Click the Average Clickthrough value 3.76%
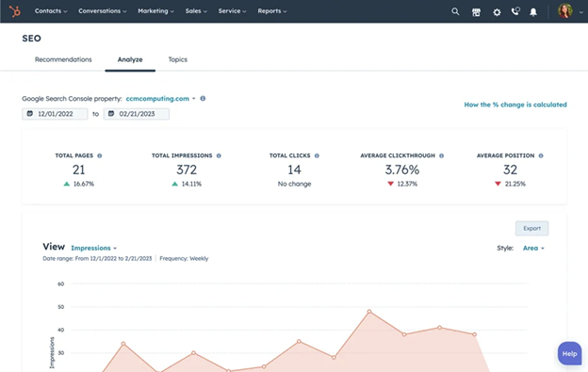588x372 pixels. (x=402, y=170)
